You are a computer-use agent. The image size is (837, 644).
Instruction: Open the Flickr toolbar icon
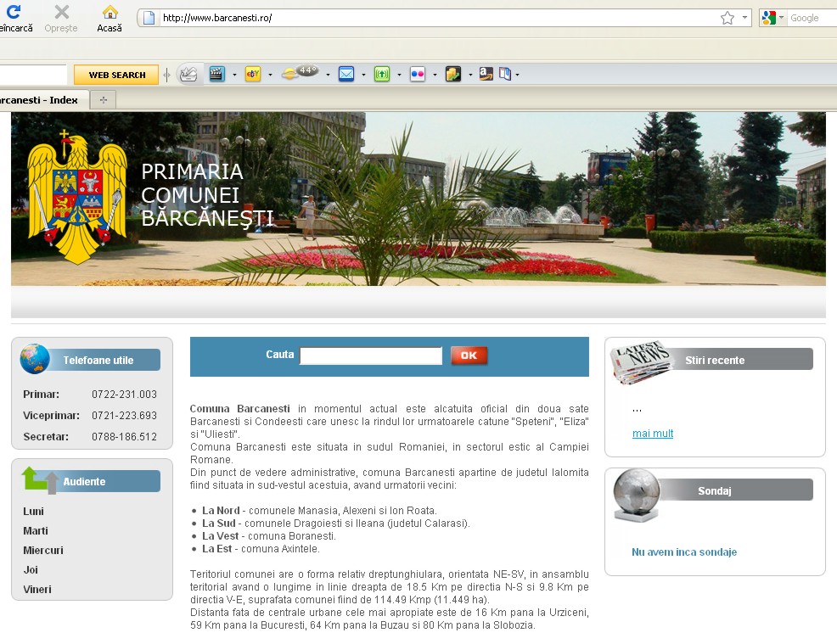[x=417, y=74]
